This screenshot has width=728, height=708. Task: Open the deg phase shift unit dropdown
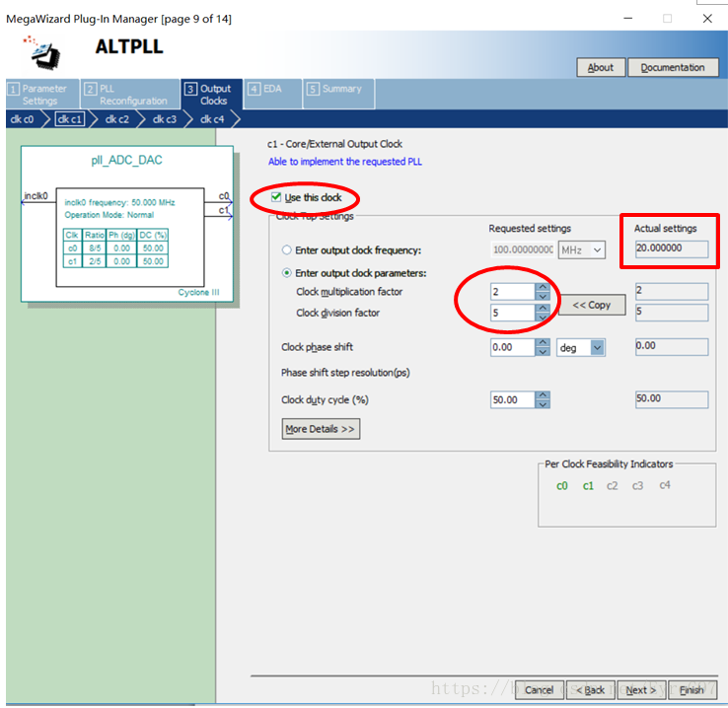coord(581,347)
